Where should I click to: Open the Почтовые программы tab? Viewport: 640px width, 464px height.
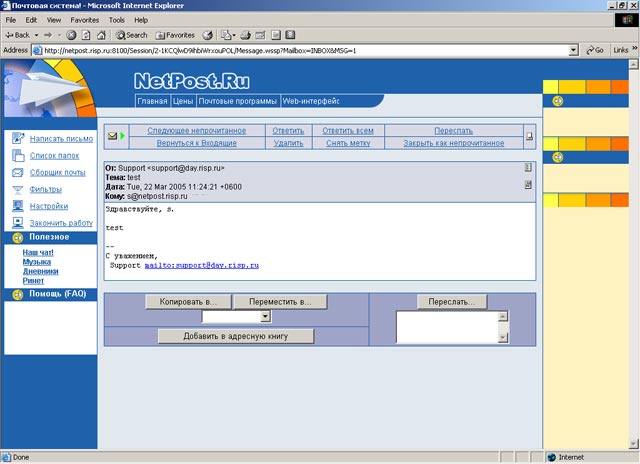pos(238,101)
